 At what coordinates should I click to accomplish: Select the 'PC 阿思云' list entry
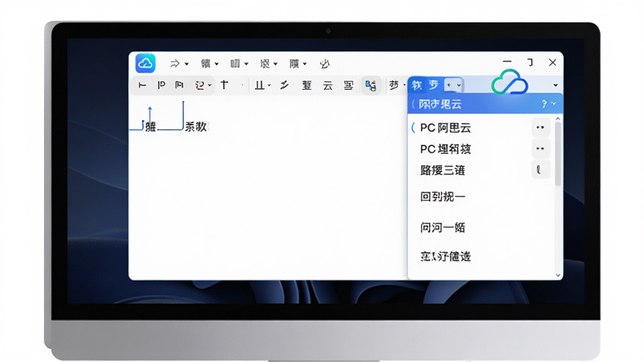point(445,128)
